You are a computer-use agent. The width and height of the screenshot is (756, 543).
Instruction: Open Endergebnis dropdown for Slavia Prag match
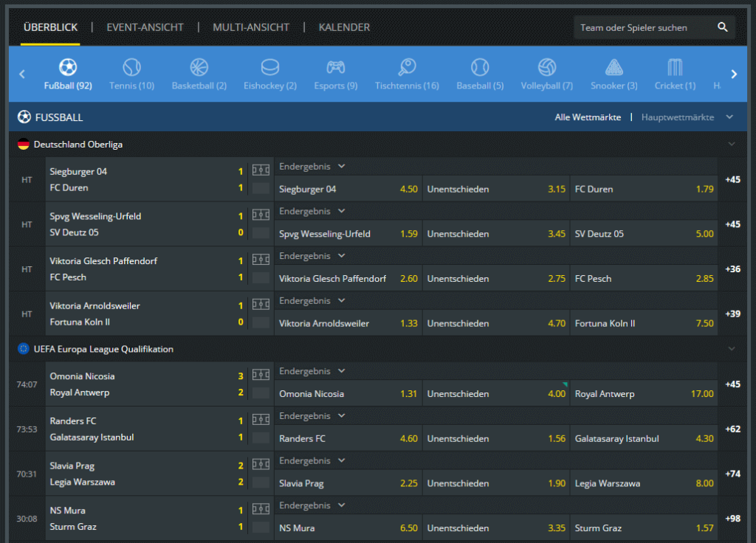click(312, 460)
